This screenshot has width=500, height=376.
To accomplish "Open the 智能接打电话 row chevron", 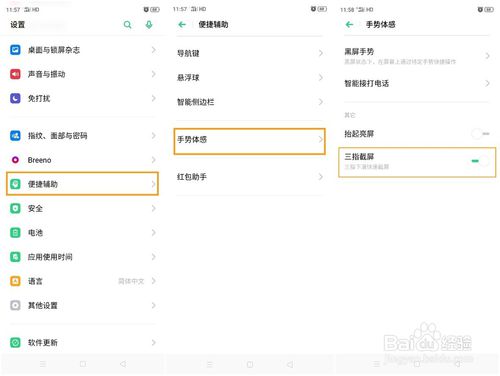I will point(487,83).
